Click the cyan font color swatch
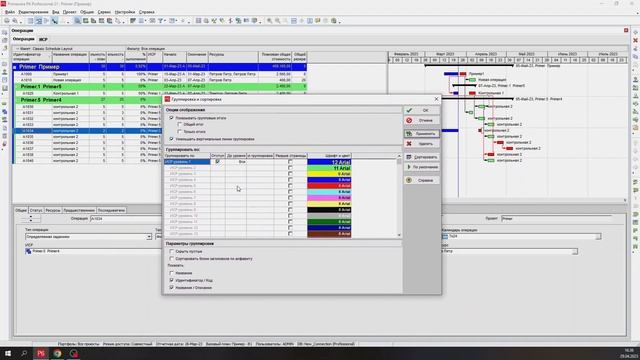640x360 pixels. click(329, 192)
